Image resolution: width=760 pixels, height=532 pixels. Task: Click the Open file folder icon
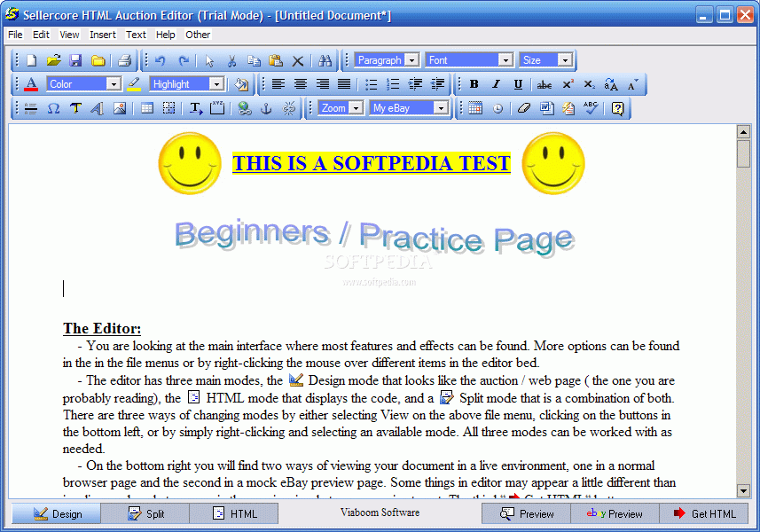point(53,60)
